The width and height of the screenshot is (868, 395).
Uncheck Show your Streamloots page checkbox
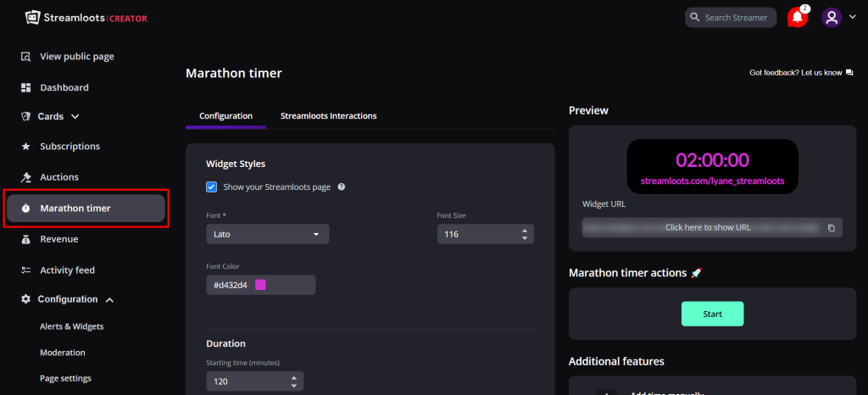[211, 187]
